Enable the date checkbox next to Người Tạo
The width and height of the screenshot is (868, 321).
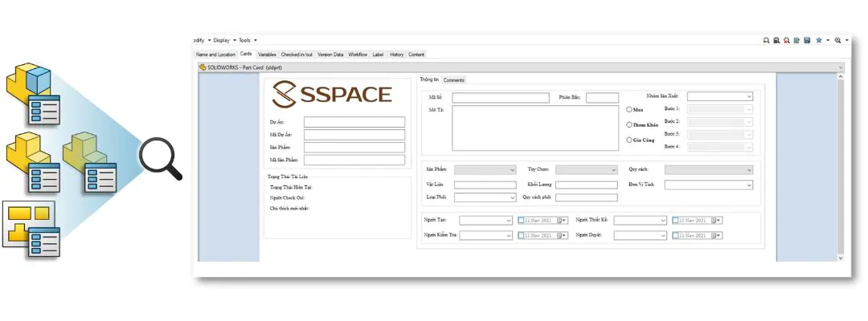pos(521,220)
